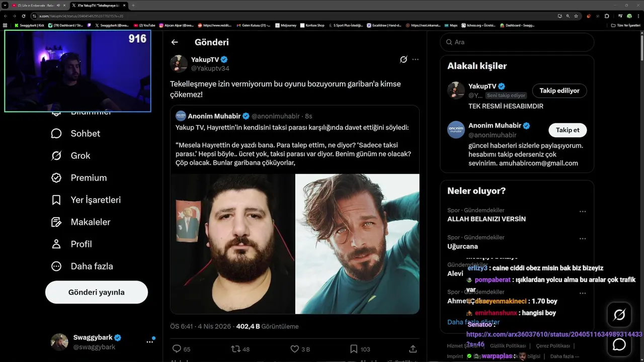Image resolution: width=644 pixels, height=362 pixels.
Task: Click Takip ediliyor button for YakupTV
Action: pyautogui.click(x=559, y=90)
